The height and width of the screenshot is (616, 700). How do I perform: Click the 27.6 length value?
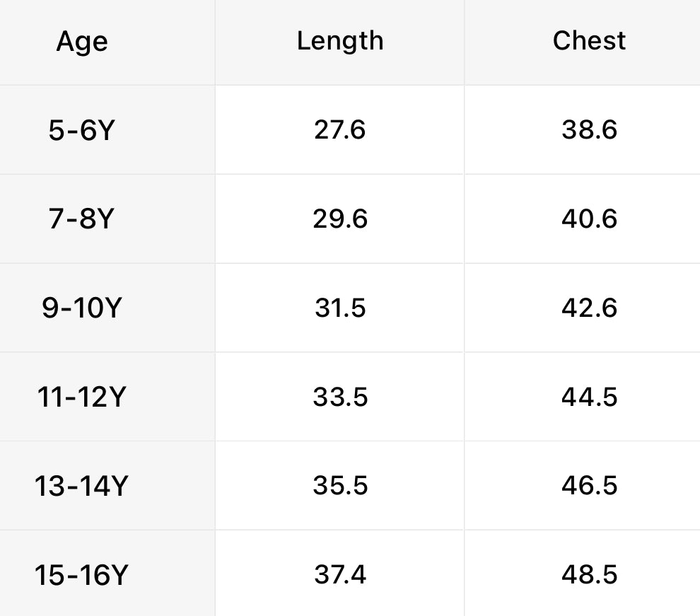[340, 130]
